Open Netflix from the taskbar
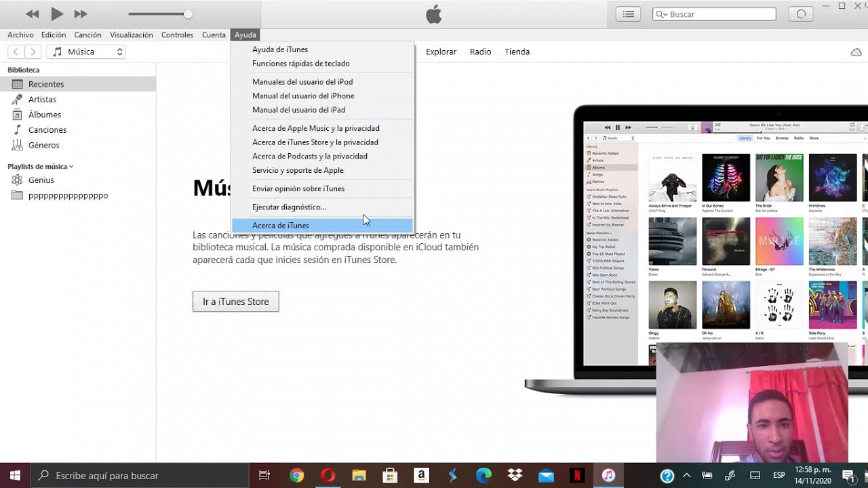The width and height of the screenshot is (868, 488). pyautogui.click(x=577, y=475)
